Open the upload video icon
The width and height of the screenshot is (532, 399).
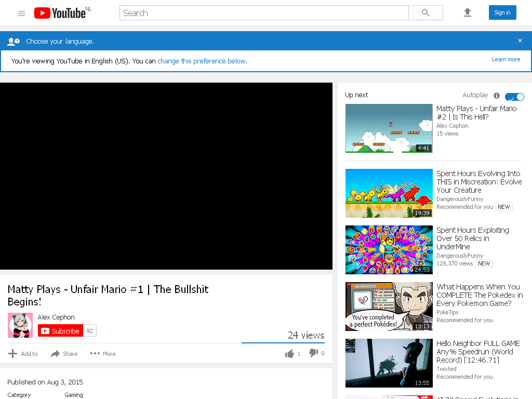(468, 12)
